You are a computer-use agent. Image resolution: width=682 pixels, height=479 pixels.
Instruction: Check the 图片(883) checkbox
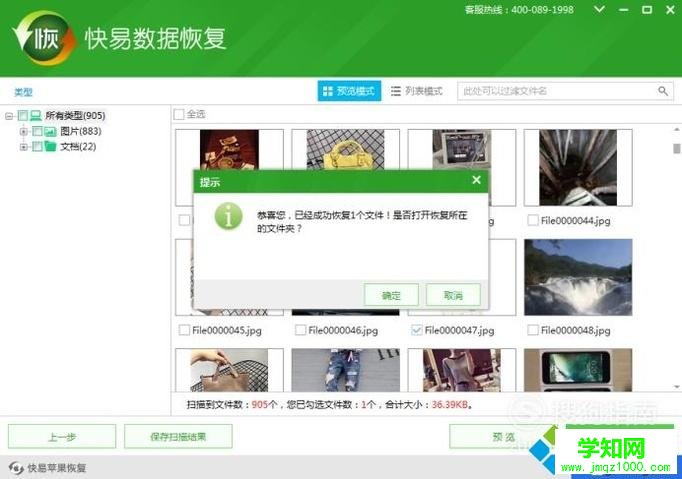pos(37,131)
